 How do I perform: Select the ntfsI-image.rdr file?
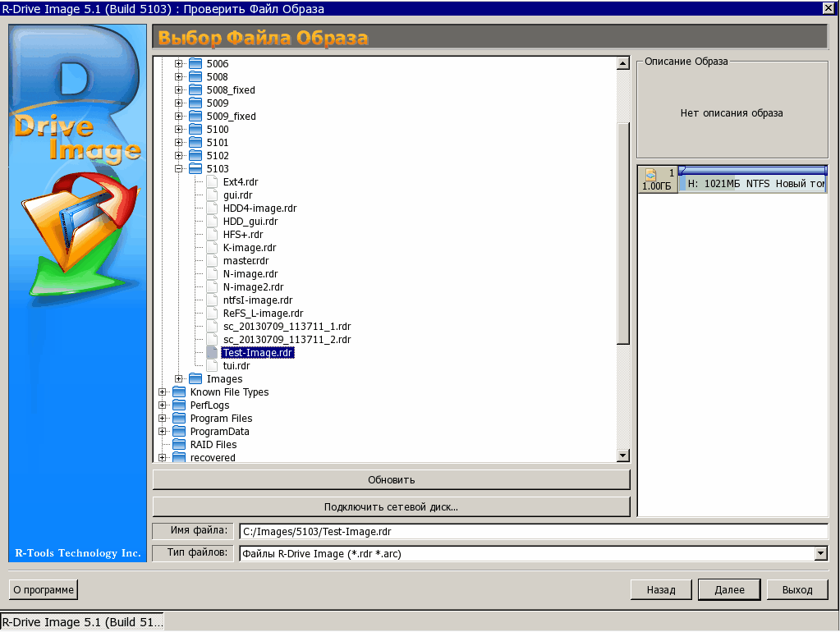258,300
